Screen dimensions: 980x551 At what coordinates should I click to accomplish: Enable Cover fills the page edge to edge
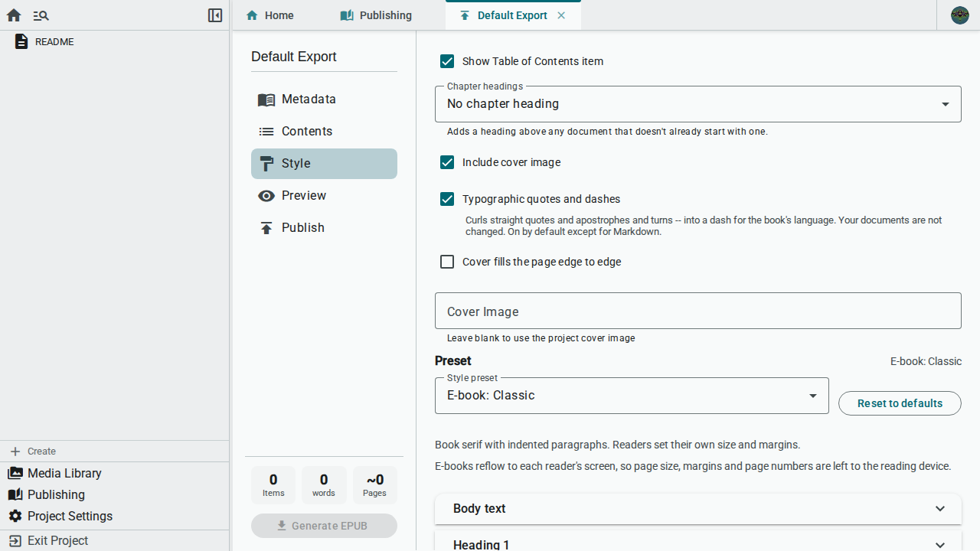click(x=447, y=262)
